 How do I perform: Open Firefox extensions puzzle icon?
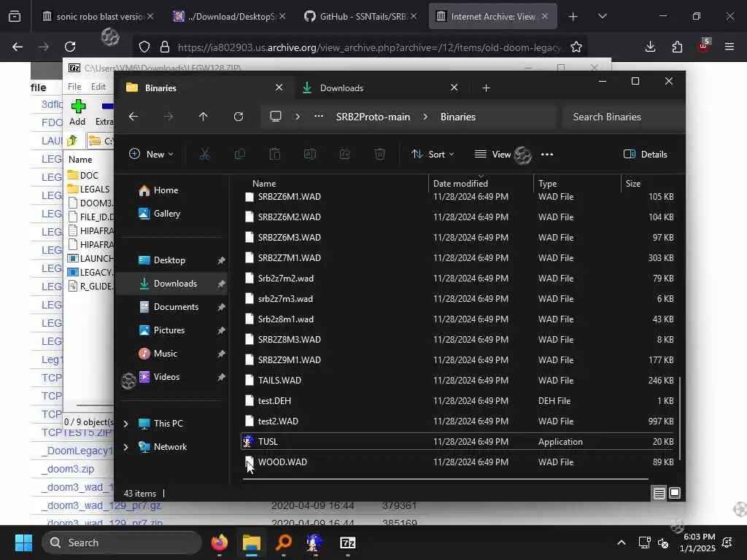[677, 47]
